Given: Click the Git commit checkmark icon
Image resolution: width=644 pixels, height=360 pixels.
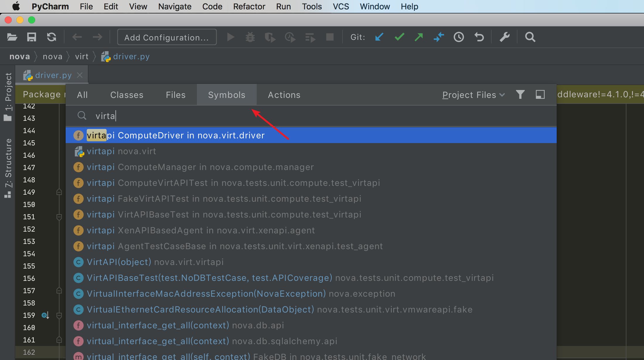Looking at the screenshot, I should pos(399,37).
